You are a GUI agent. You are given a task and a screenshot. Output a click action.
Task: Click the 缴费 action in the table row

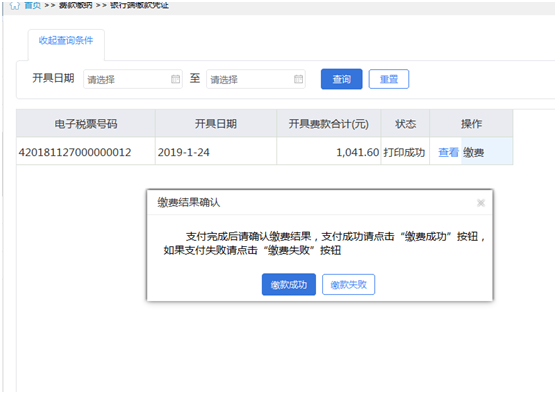pyautogui.click(x=474, y=152)
